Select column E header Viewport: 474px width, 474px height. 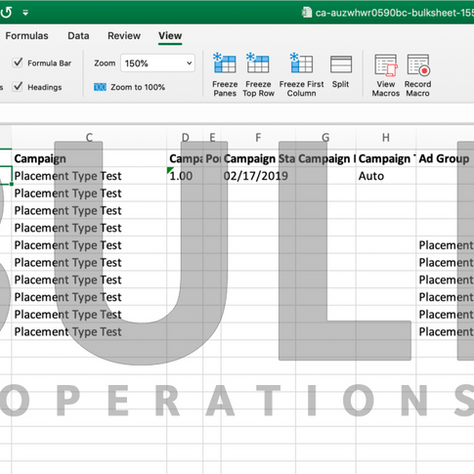(212, 137)
